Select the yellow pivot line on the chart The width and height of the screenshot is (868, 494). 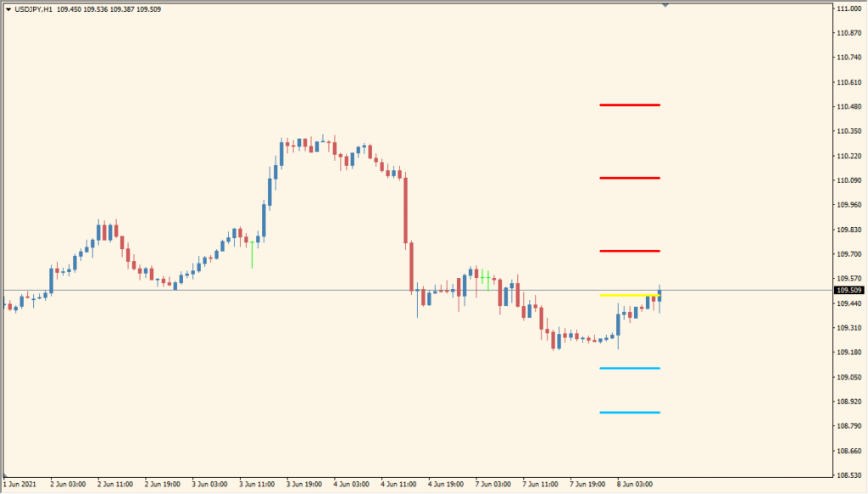pyautogui.click(x=629, y=296)
